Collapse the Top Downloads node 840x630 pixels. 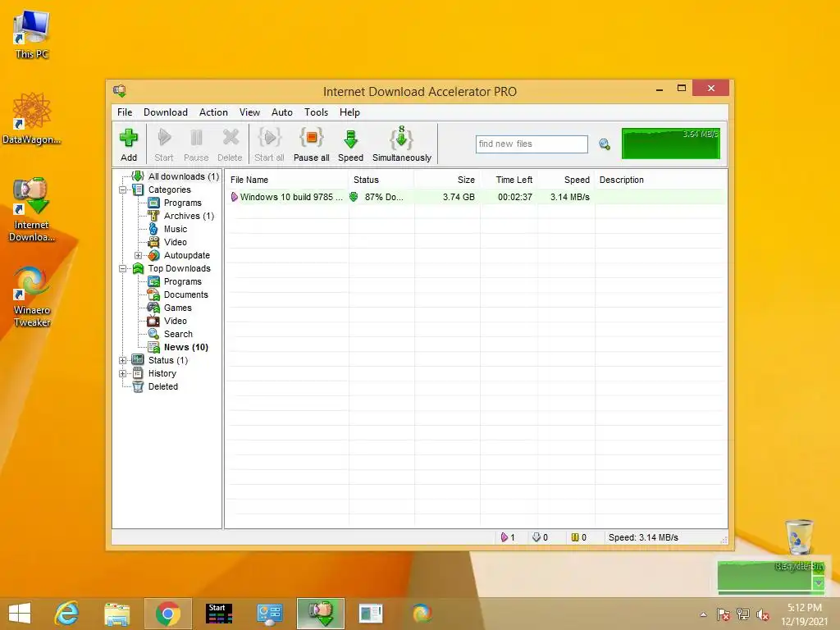point(123,268)
